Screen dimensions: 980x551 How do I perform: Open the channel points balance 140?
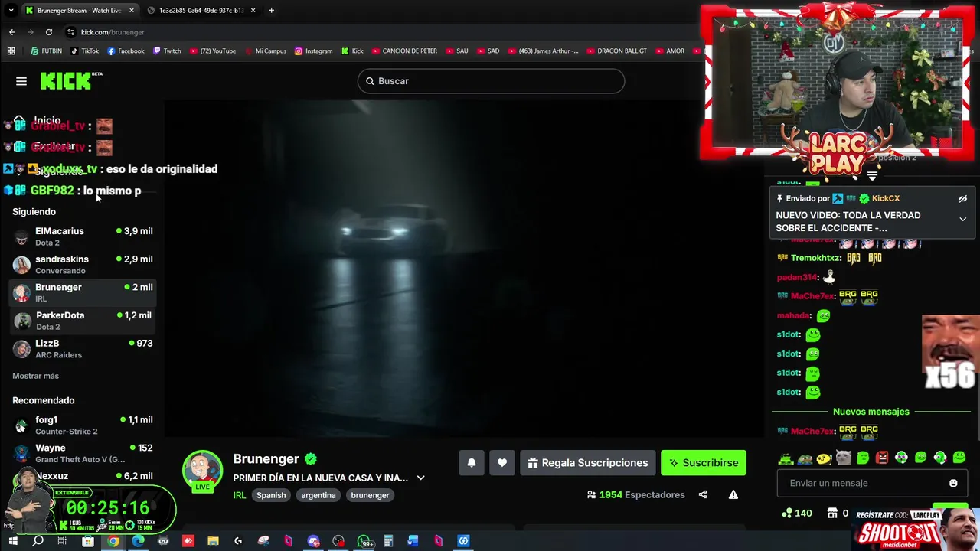(x=796, y=513)
